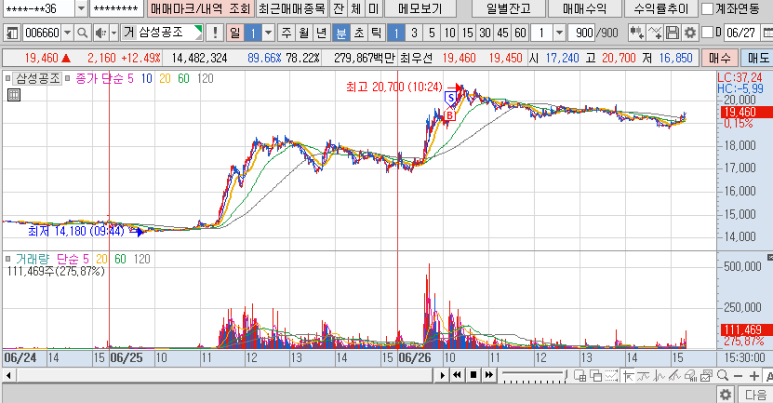Open the custom minute interval dropdown
773x403 pixels.
pyautogui.click(x=559, y=33)
